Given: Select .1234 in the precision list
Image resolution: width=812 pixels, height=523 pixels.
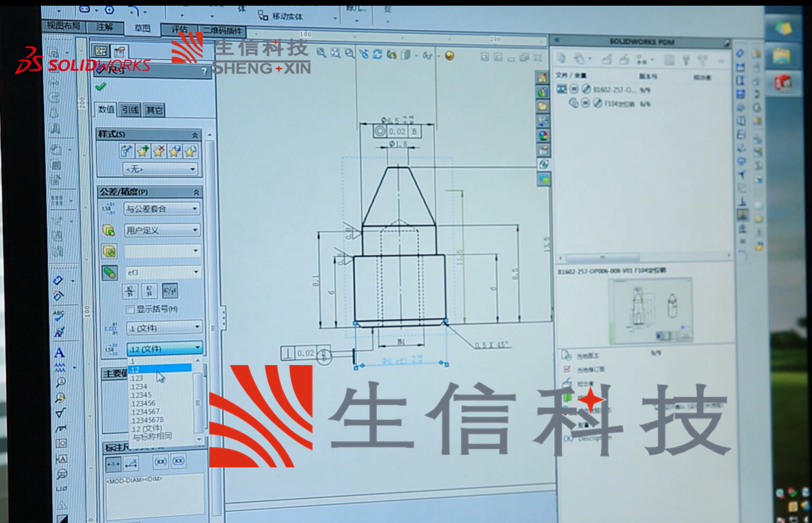Looking at the screenshot, I should tap(139, 386).
